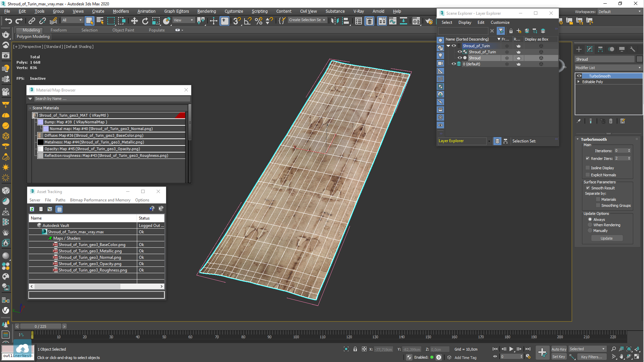The image size is (644, 362).
Task: Open the Utilities command panel
Action: [x=633, y=49]
